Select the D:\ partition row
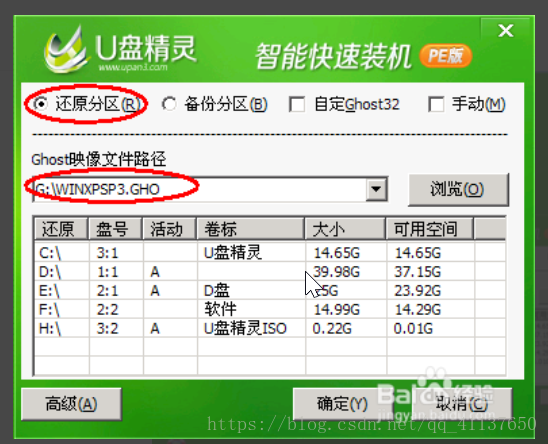Image resolution: width=548 pixels, height=444 pixels. (x=270, y=272)
